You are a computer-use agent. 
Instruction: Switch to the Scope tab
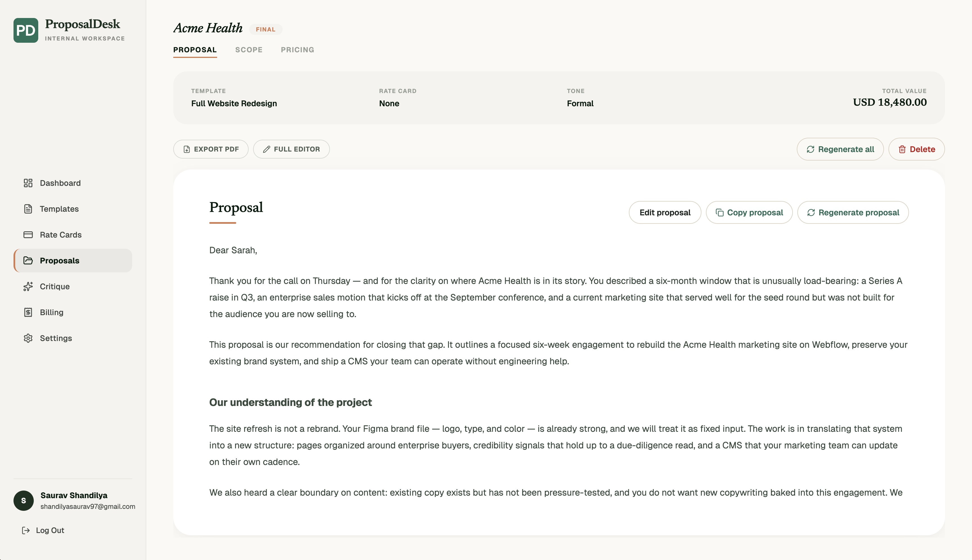(249, 50)
